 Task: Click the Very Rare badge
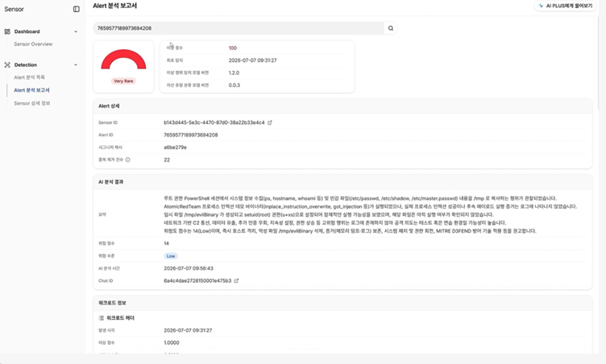click(123, 81)
